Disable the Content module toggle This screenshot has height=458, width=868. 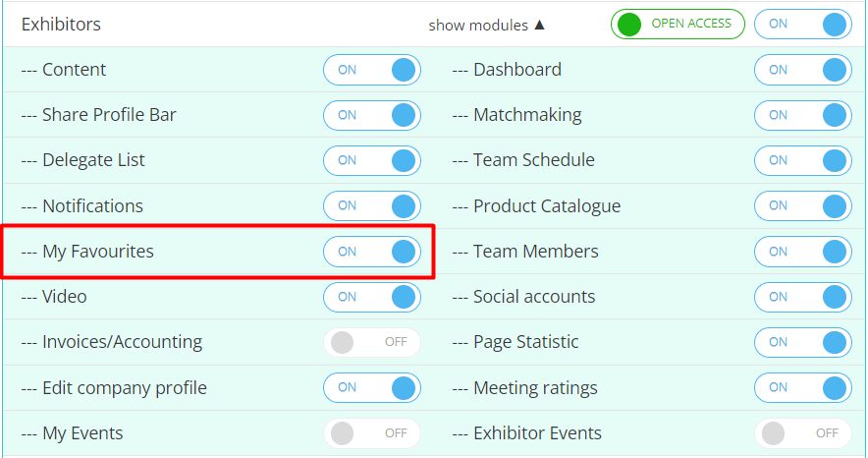coord(371,70)
